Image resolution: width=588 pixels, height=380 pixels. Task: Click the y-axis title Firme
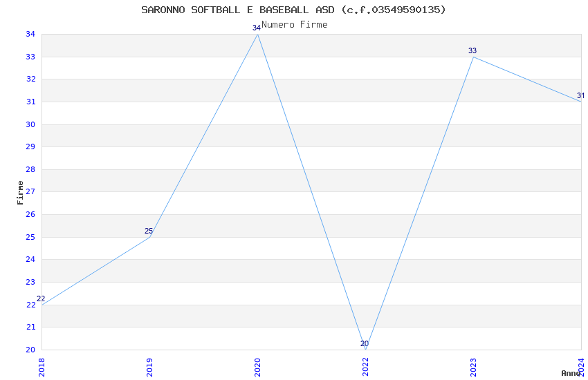[20, 193]
